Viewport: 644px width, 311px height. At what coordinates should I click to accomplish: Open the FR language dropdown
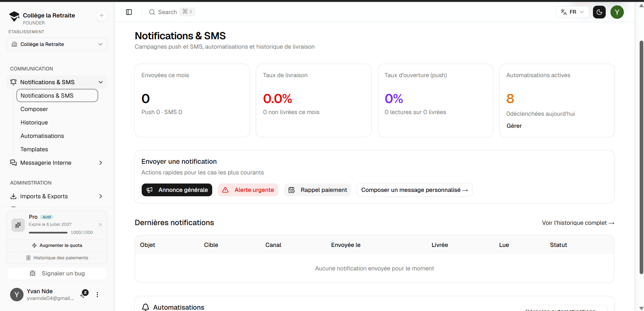[572, 12]
